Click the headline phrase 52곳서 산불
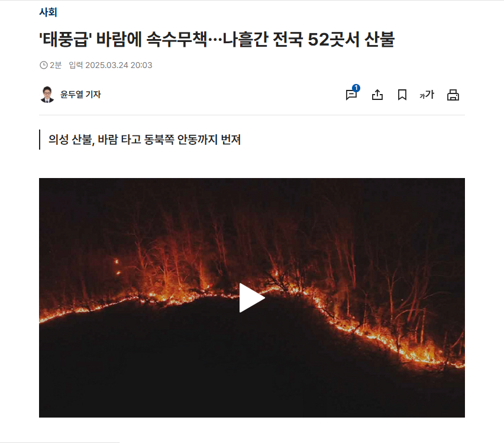Viewport: 504px width, 443px height. point(351,40)
